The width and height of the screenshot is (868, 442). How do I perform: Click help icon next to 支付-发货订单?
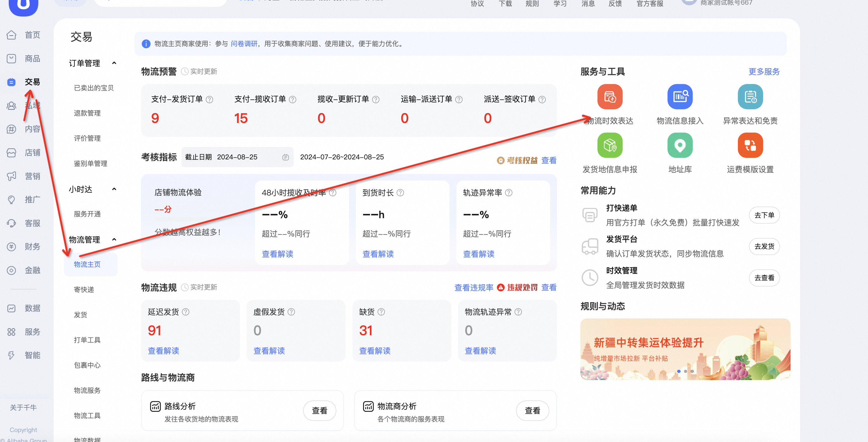(x=209, y=100)
